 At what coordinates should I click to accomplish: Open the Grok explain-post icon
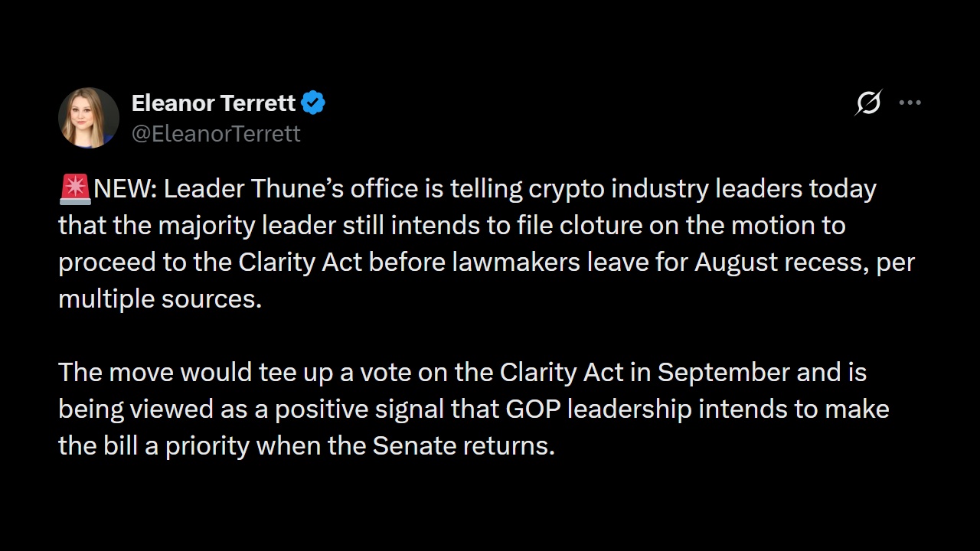point(868,103)
